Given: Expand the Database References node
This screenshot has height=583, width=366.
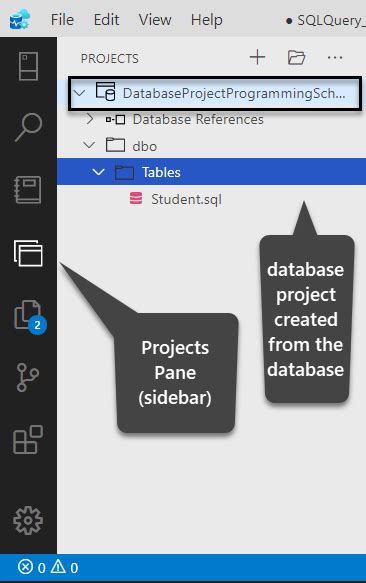Looking at the screenshot, I should tap(90, 119).
